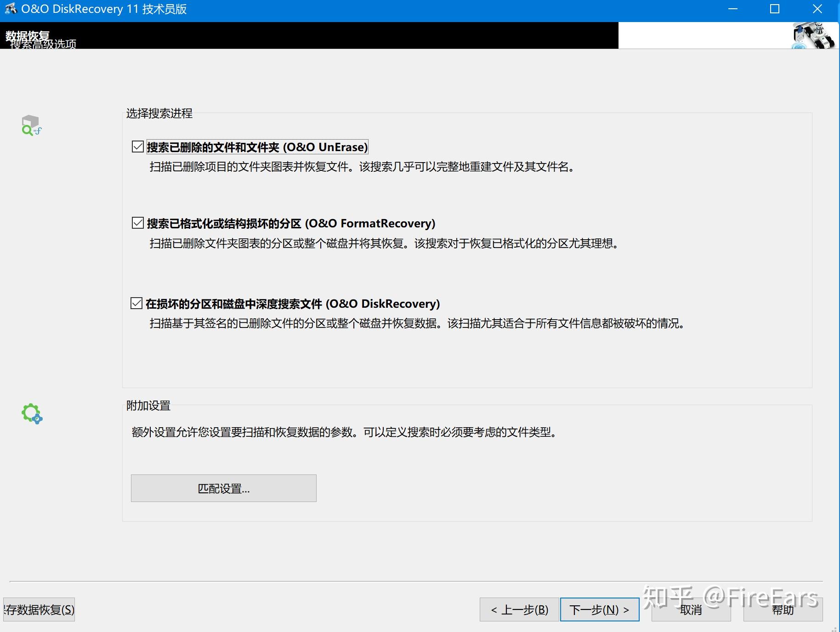
Task: Go back with the 上一步(B) button
Action: tap(519, 609)
